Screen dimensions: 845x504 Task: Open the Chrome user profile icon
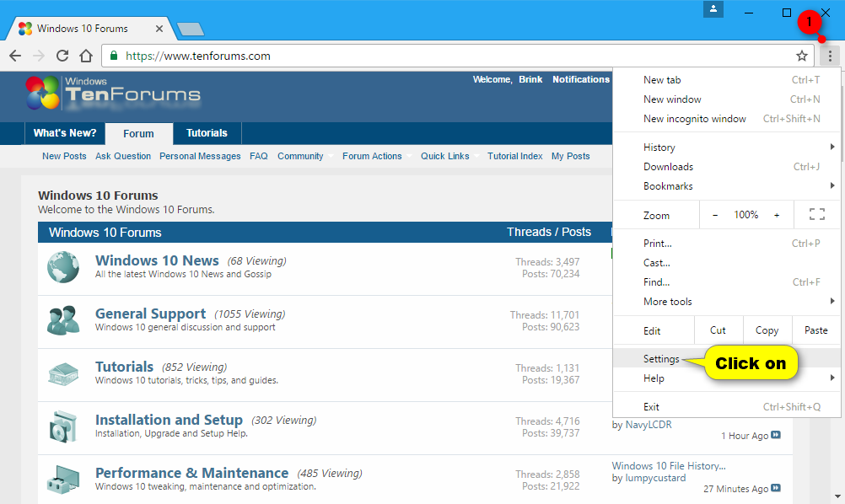click(713, 9)
